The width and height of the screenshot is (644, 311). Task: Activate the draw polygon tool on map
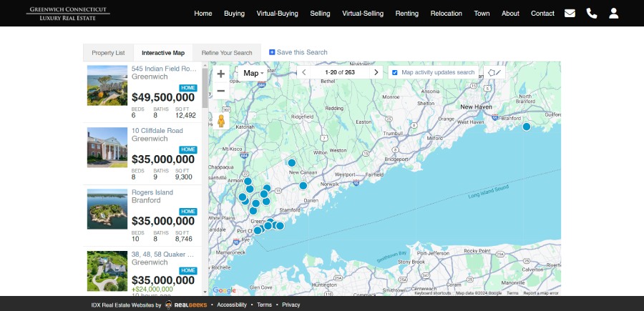[494, 73]
